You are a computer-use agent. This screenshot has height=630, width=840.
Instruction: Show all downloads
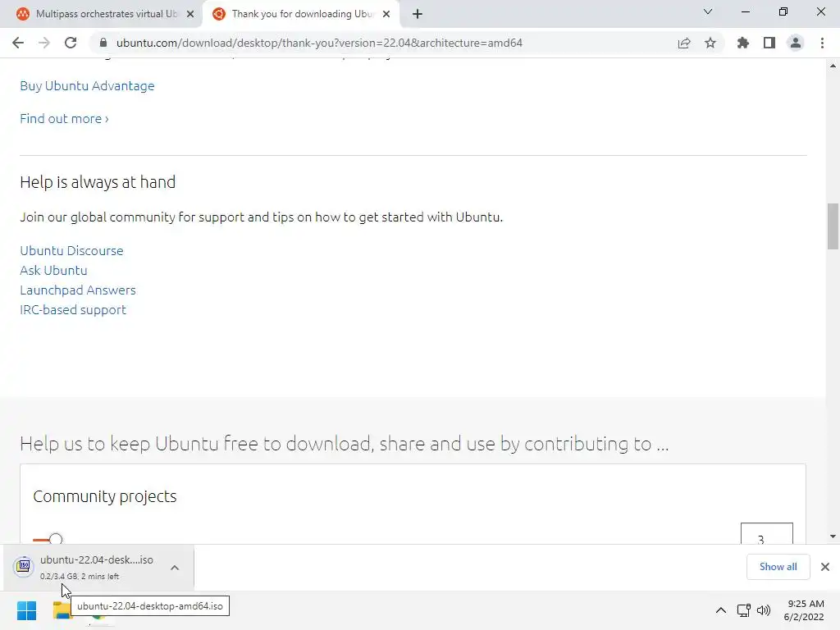pos(778,567)
